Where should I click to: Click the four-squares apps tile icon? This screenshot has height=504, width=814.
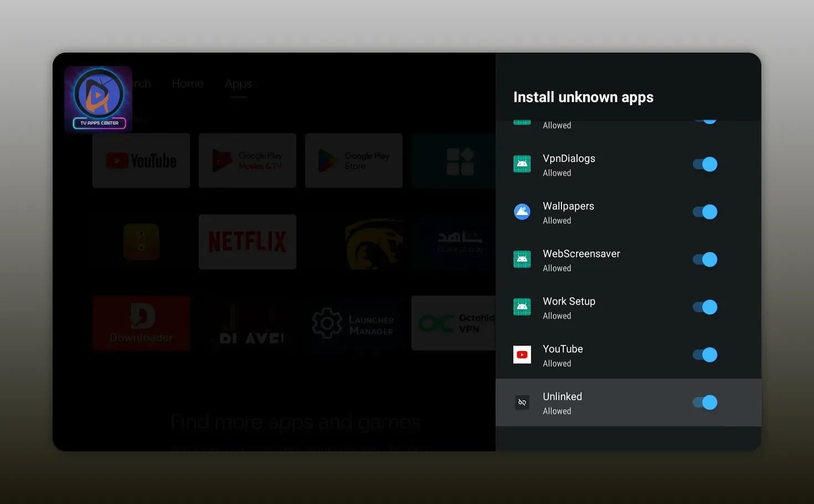tap(460, 161)
